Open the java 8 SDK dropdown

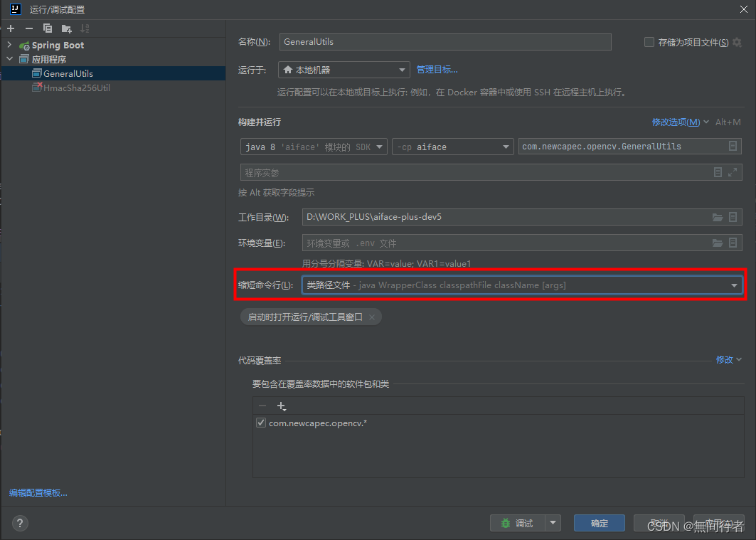pyautogui.click(x=314, y=147)
